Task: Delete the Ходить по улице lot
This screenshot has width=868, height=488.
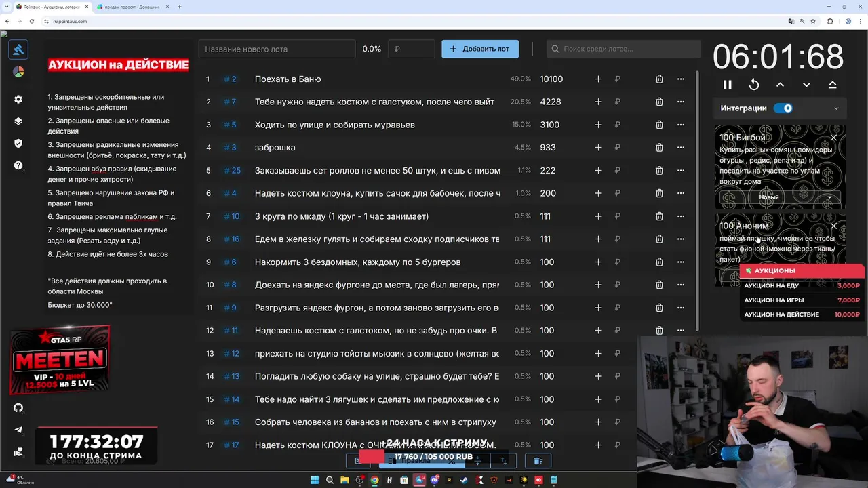Action: pyautogui.click(x=659, y=125)
